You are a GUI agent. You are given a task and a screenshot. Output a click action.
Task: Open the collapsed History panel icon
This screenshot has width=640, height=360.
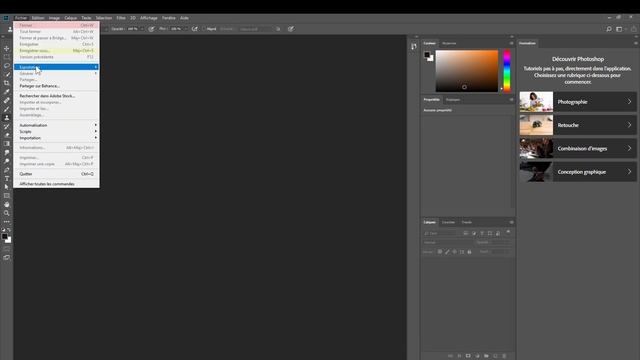tap(414, 47)
